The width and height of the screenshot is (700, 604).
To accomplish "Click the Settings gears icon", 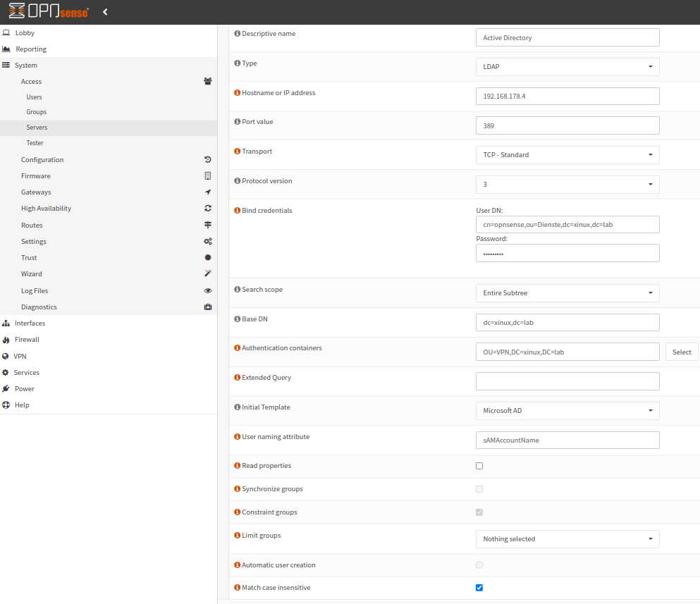I will pos(208,241).
